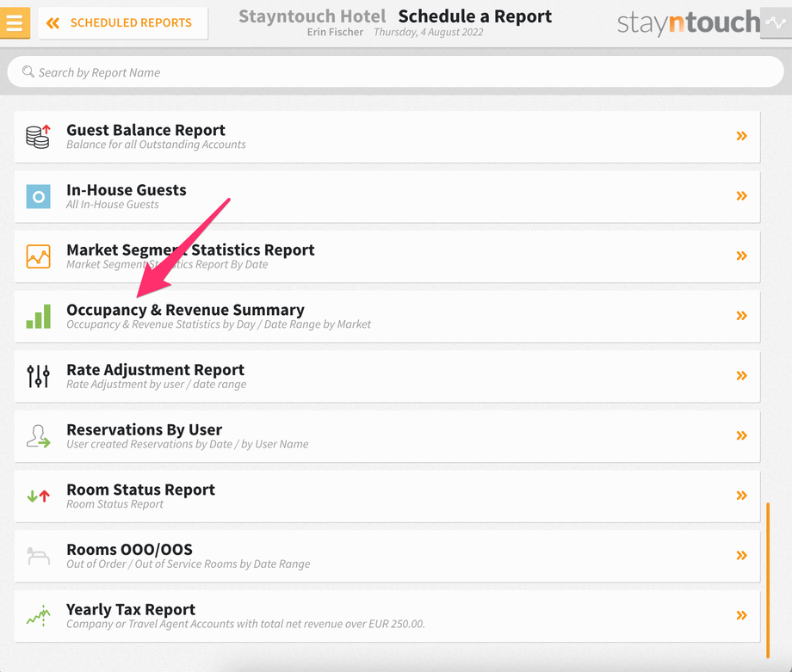The height and width of the screenshot is (672, 792).
Task: Click the analytics icon in top corner
Action: point(776,22)
